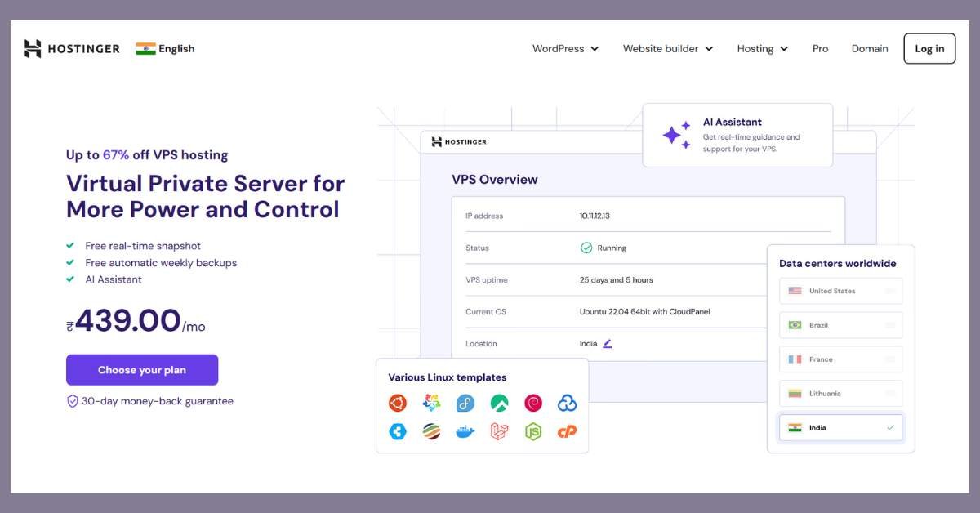The image size is (980, 513).
Task: Click the Hostinger logo in the header
Action: point(72,49)
